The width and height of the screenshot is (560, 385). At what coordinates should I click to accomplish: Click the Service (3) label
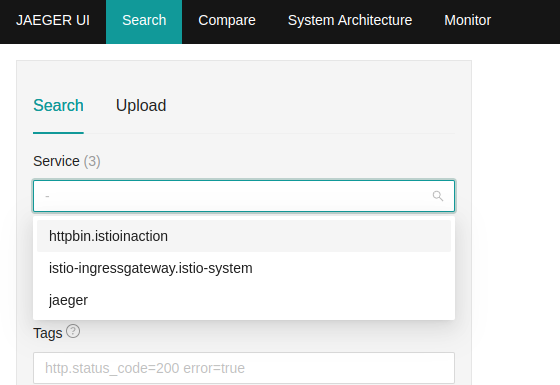coord(67,161)
